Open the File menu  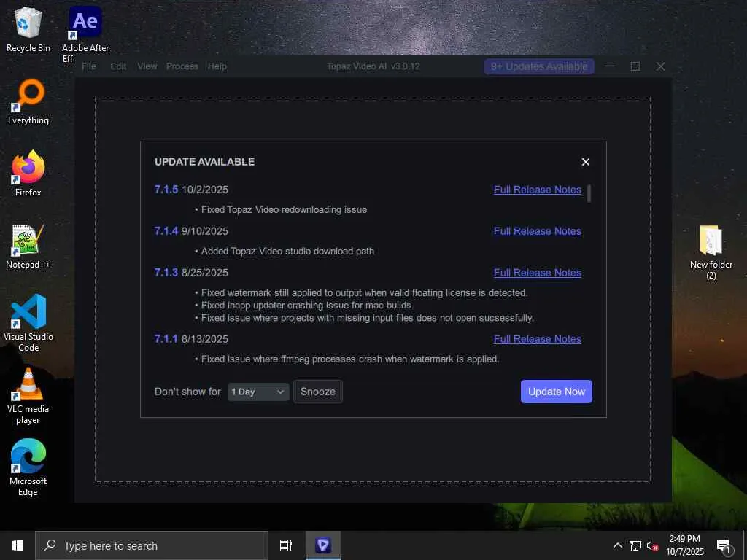[89, 66]
